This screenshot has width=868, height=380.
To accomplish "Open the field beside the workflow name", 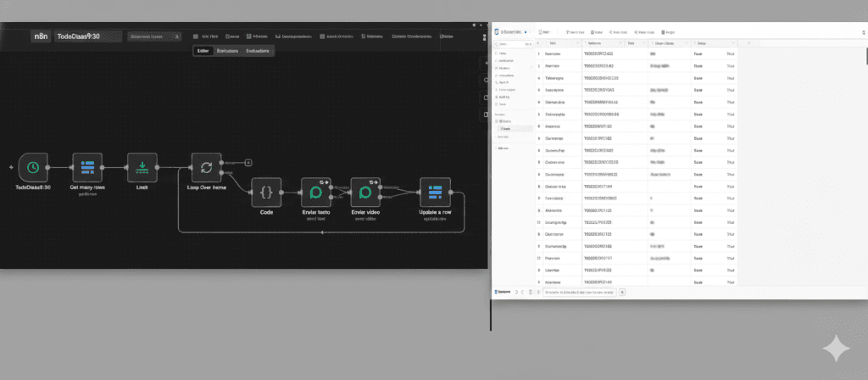I will 154,37.
